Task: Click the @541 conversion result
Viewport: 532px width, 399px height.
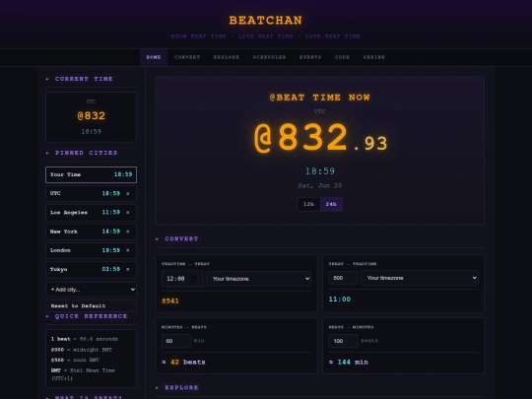Action: coord(170,300)
